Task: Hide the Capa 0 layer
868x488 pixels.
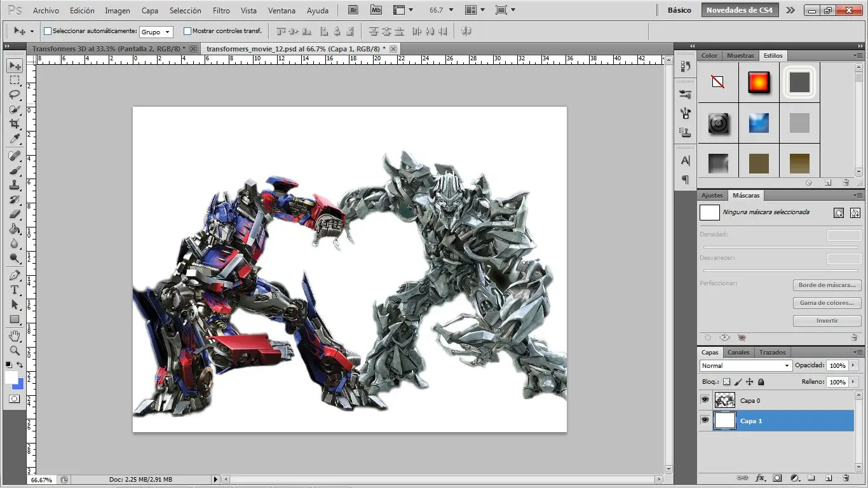Action: [705, 400]
